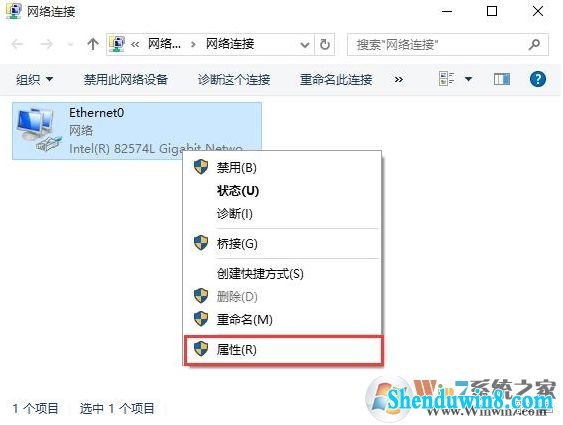Click the up arrow navigation icon
The height and width of the screenshot is (425, 563).
coord(93,44)
